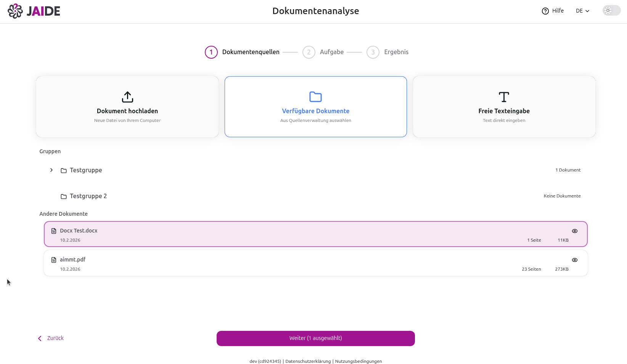Expand the Testgruppe group chevron
The height and width of the screenshot is (364, 627).
coord(51,170)
